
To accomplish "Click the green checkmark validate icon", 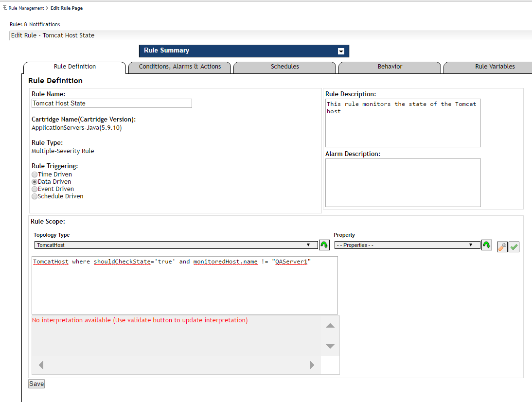I will [x=514, y=247].
